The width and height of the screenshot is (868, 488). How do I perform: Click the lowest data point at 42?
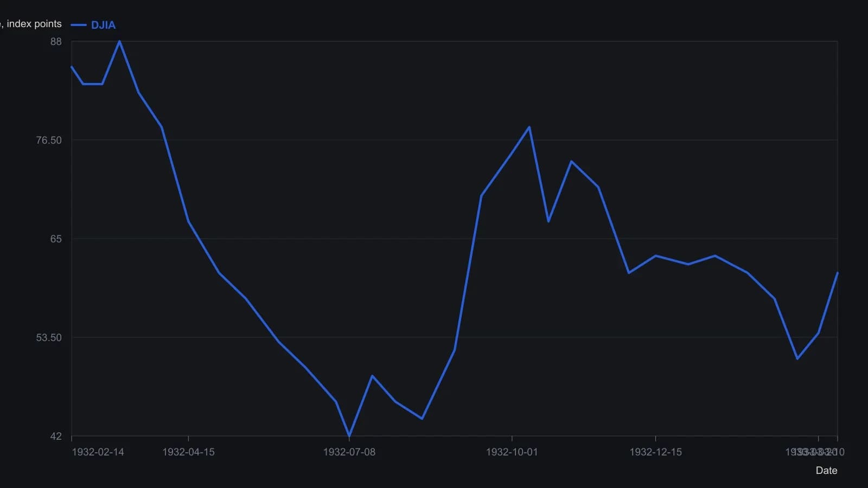[349, 436]
